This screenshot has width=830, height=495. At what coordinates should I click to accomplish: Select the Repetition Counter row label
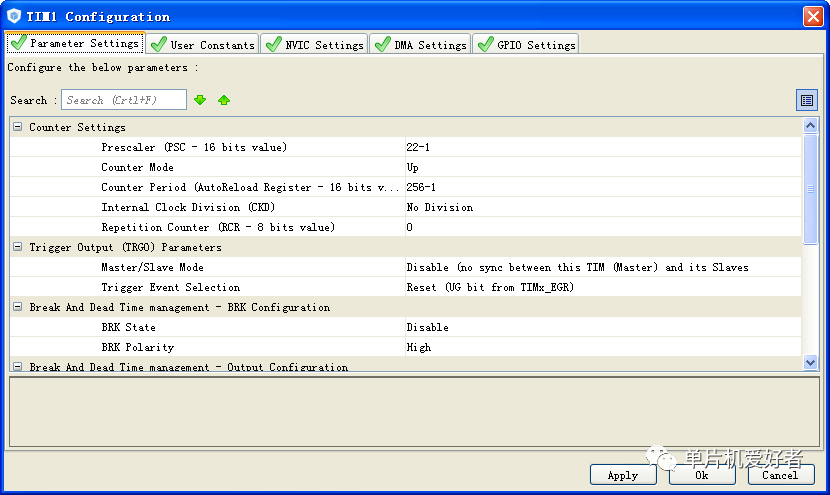click(x=218, y=227)
